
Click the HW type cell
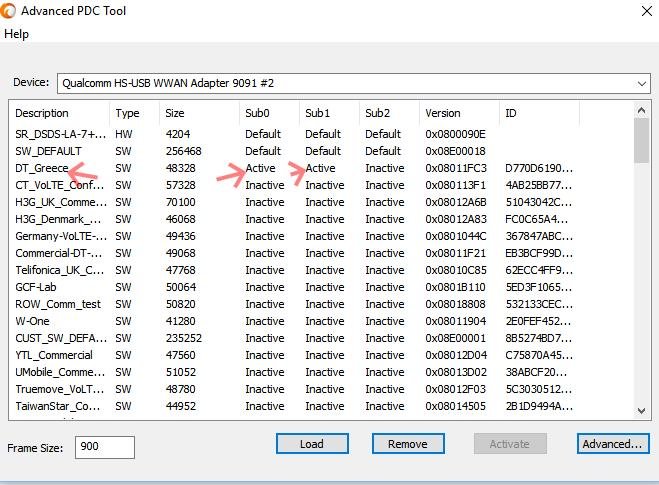click(x=124, y=134)
